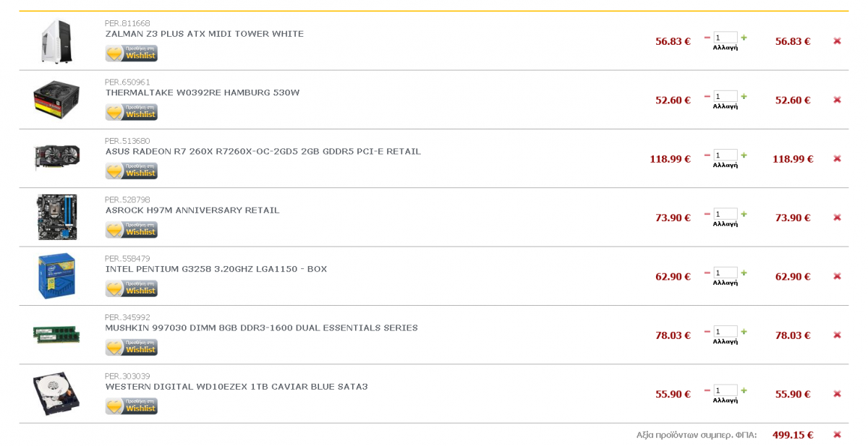Add Western Digital Caviar Blue to Wishlist
Viewport: 868px width, 446px height.
click(131, 406)
